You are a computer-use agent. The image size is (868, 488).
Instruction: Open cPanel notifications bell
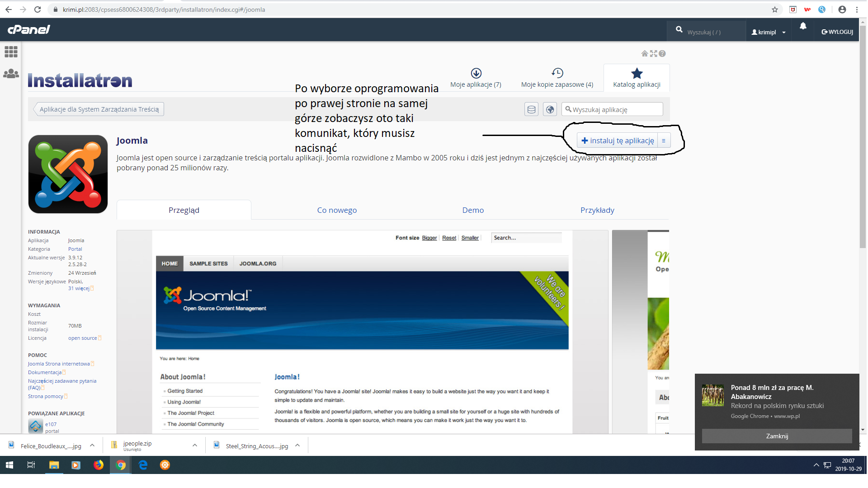pyautogui.click(x=803, y=27)
